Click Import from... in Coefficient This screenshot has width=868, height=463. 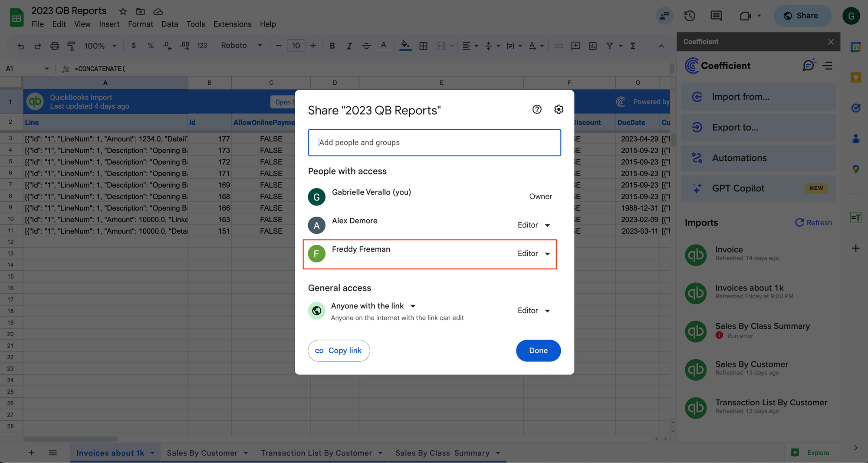pyautogui.click(x=758, y=97)
